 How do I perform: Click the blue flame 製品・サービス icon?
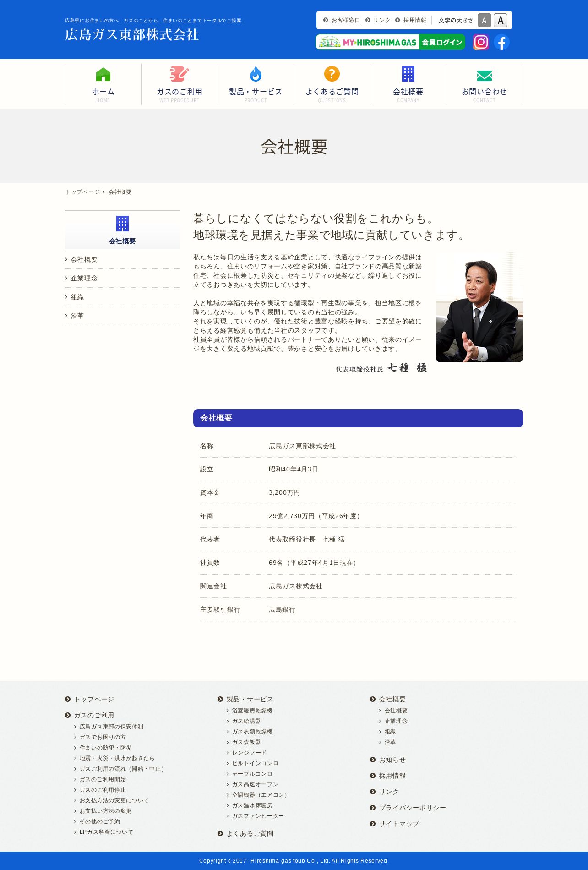point(256,74)
